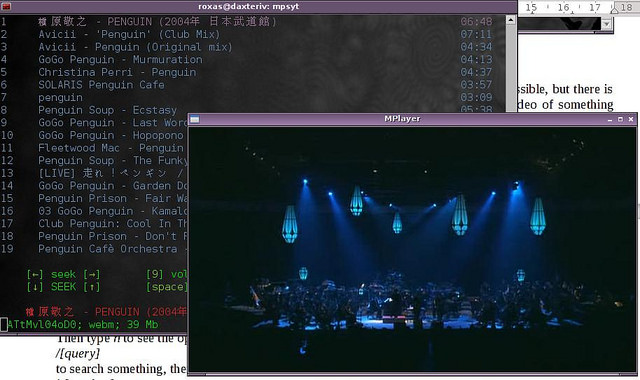Minimize the MPlayer window
The height and width of the screenshot is (380, 640).
tap(610, 119)
